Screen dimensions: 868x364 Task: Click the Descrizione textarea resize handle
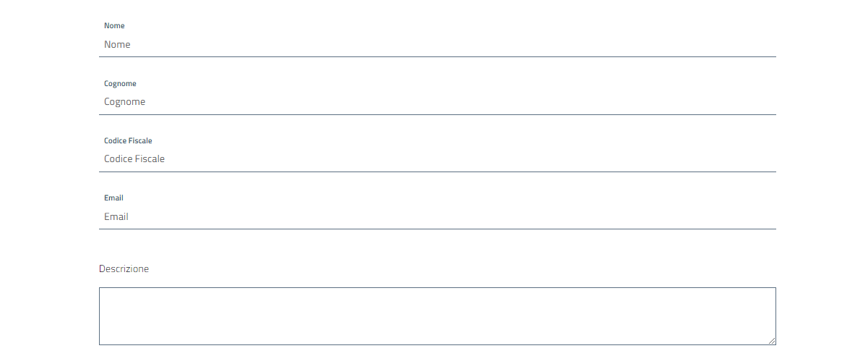(772, 341)
